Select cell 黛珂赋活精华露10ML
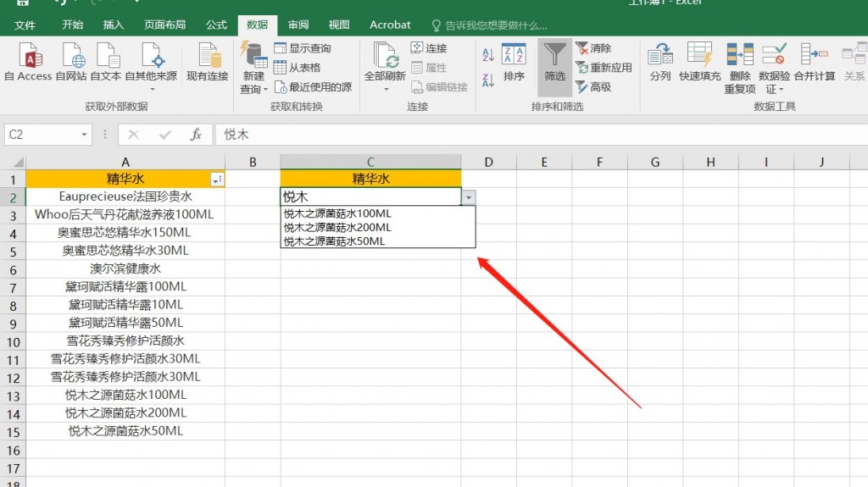This screenshot has height=487, width=868. click(125, 304)
